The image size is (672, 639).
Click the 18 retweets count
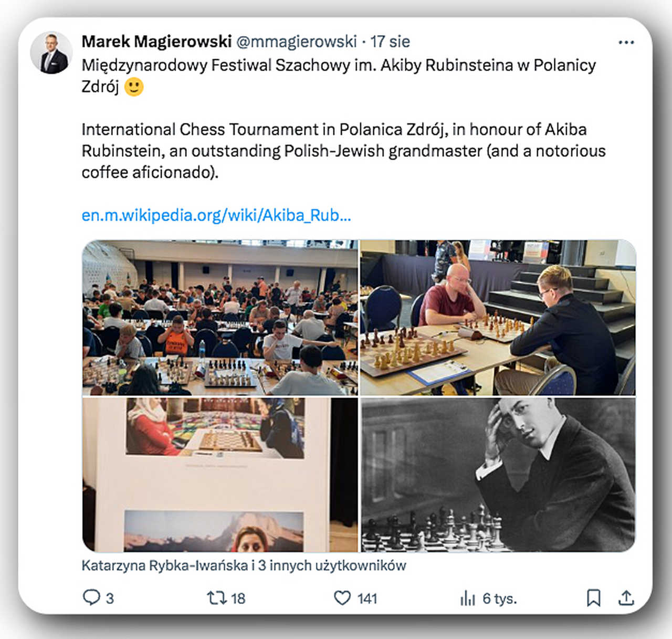[238, 598]
